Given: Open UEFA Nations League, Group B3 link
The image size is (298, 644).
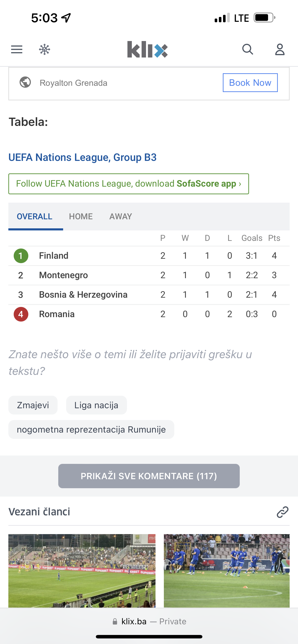Looking at the screenshot, I should (83, 157).
